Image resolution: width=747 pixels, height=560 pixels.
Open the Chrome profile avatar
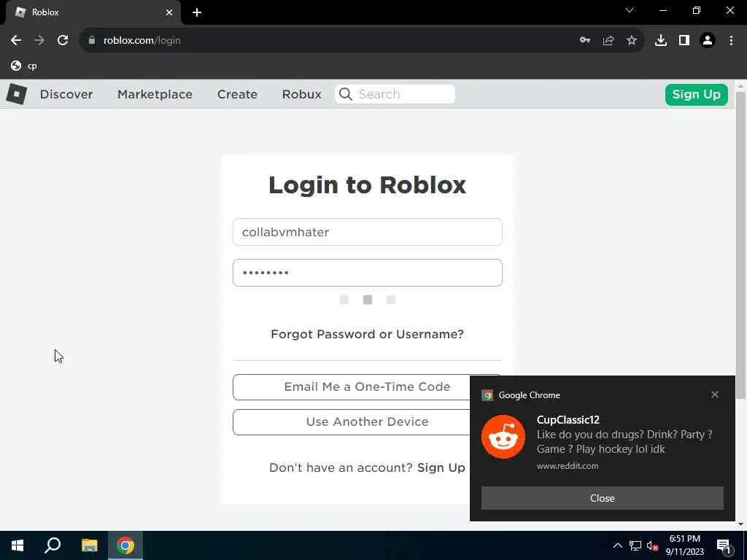708,41
